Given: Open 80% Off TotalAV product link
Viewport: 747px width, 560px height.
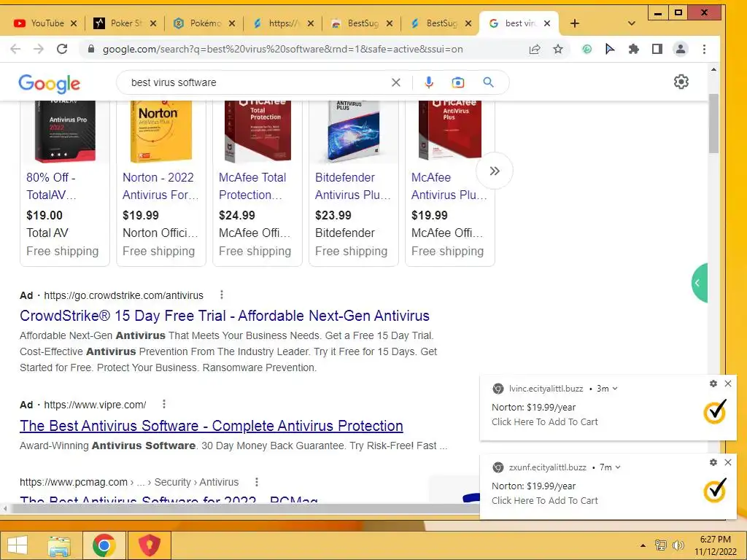Looking at the screenshot, I should click(x=52, y=186).
